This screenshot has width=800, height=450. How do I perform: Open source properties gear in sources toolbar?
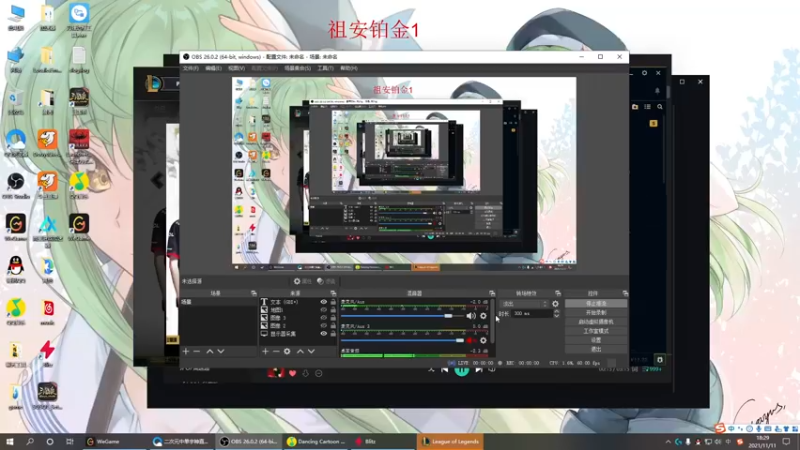(287, 352)
